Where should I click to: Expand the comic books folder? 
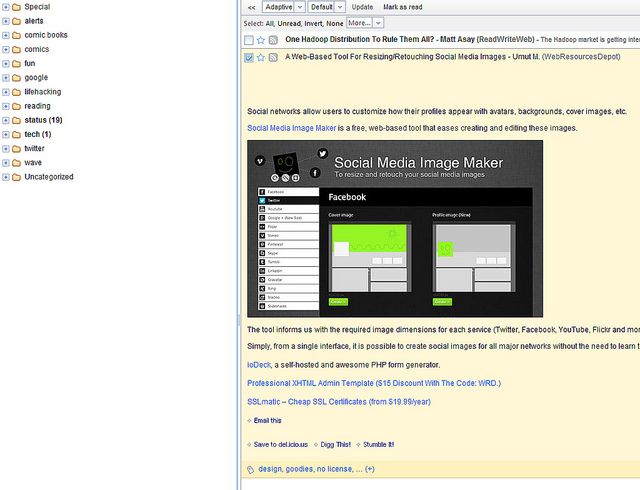click(6, 36)
